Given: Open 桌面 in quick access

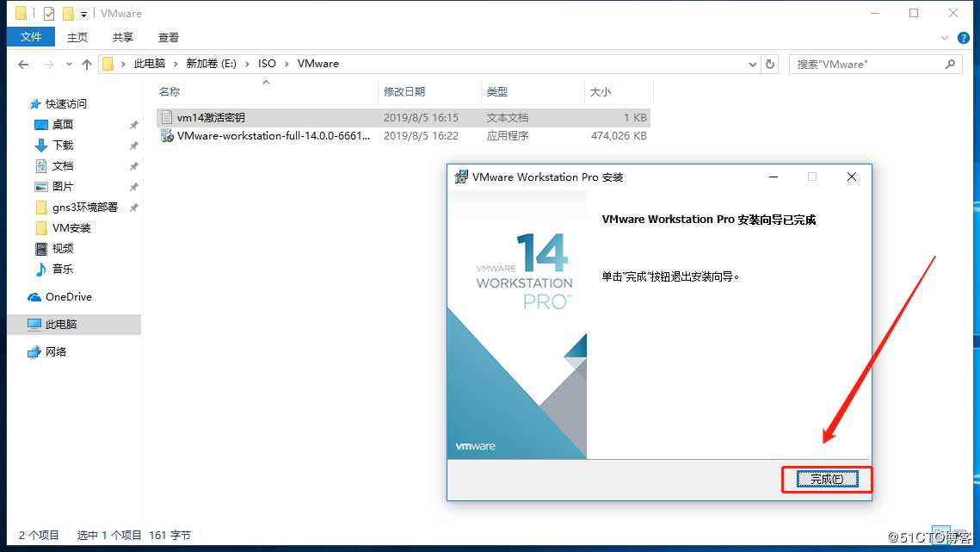Looking at the screenshot, I should click(63, 124).
